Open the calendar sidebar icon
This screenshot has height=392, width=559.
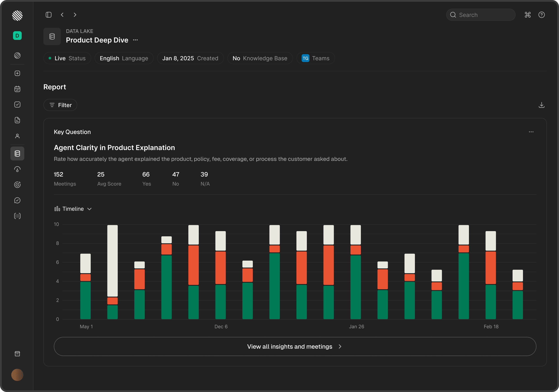[17, 89]
